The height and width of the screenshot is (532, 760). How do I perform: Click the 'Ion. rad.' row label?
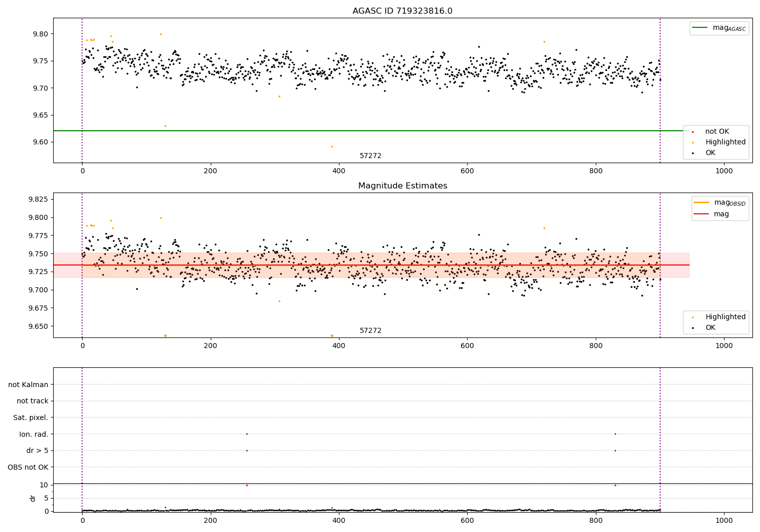34,434
